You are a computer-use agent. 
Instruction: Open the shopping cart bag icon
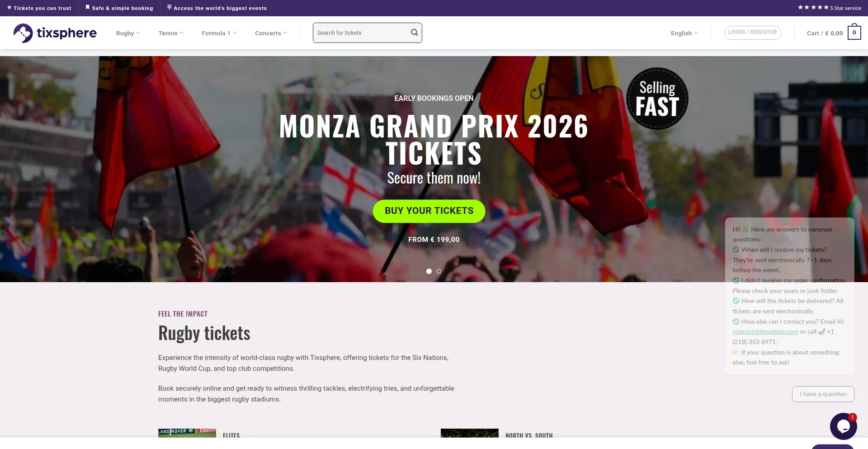(x=854, y=33)
